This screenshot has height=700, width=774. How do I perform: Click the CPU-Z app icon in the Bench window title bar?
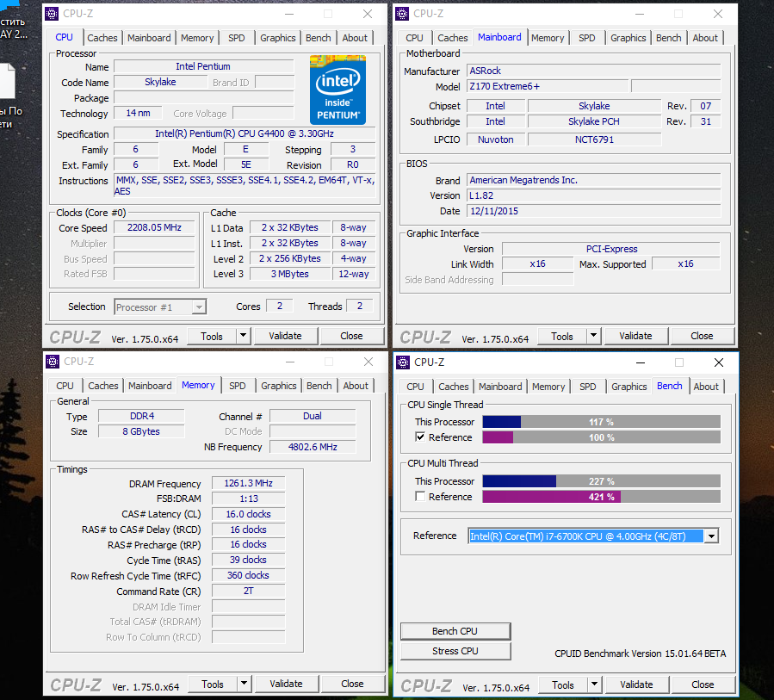pos(403,362)
